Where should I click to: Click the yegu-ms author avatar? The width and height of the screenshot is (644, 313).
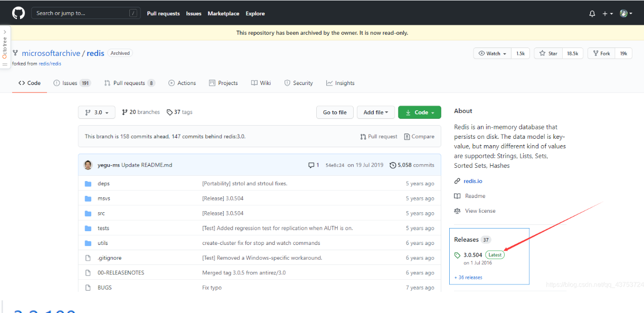pos(88,165)
